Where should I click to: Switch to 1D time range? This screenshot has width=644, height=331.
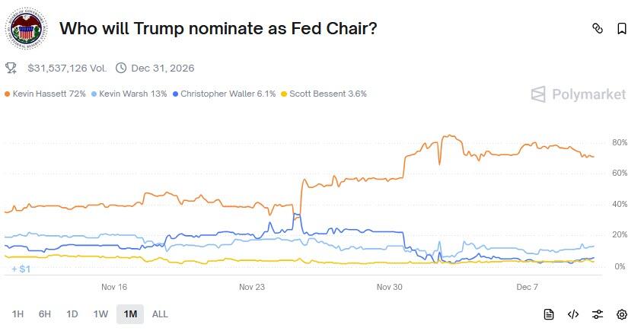pyautogui.click(x=72, y=314)
